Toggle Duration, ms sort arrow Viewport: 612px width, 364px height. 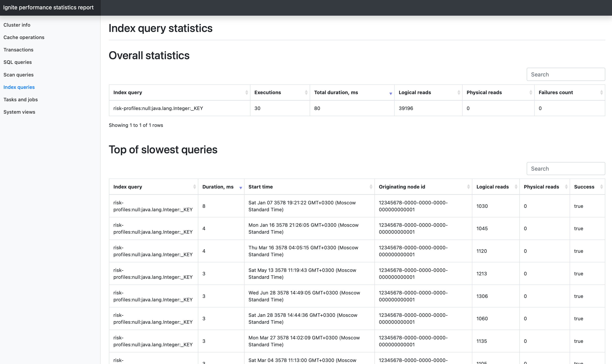[240, 188]
